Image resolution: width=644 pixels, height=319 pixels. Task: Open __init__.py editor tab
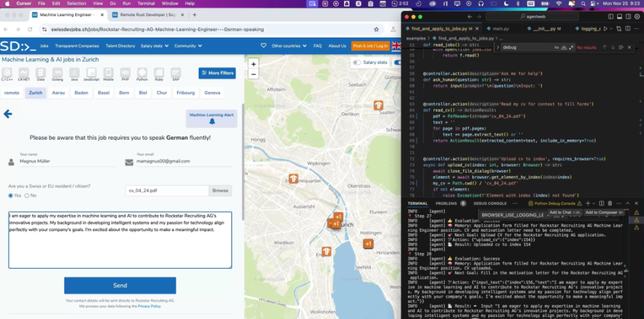pos(545,28)
